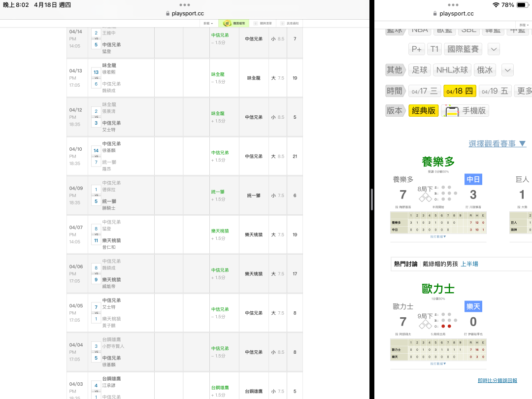
Task: Tap the blue 樂天 team badge
Action: pyautogui.click(x=473, y=306)
